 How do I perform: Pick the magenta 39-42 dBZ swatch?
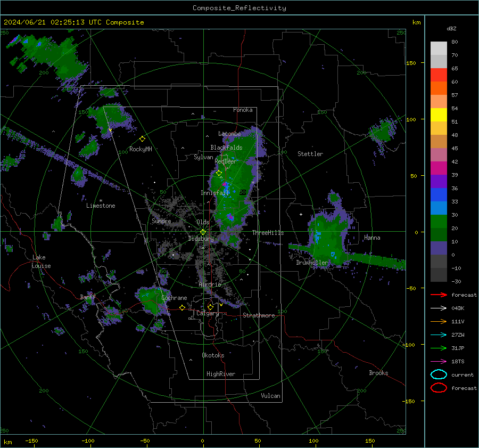[x=439, y=168]
